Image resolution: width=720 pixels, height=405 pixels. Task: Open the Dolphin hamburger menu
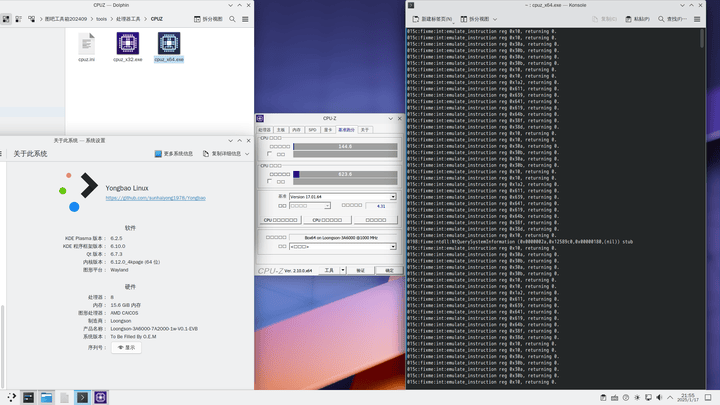(x=245, y=18)
